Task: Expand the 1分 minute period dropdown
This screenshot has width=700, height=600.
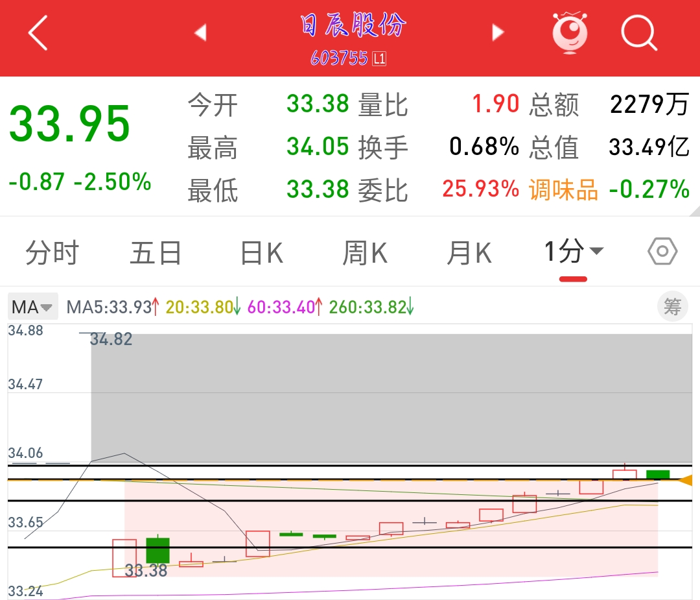Action: [574, 251]
